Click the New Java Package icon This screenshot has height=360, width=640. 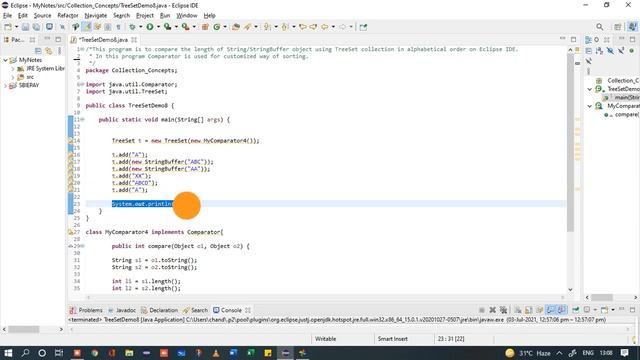pos(205,27)
